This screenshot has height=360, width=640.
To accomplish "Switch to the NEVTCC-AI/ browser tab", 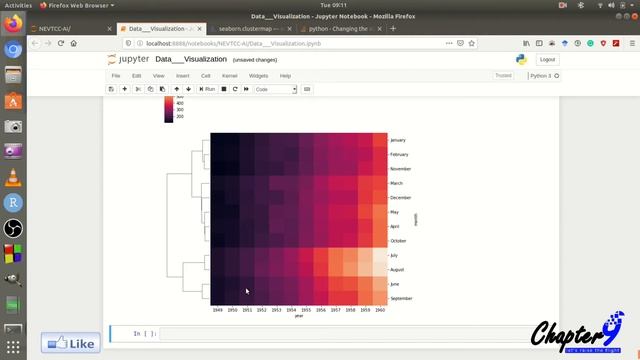I will tap(67, 29).
